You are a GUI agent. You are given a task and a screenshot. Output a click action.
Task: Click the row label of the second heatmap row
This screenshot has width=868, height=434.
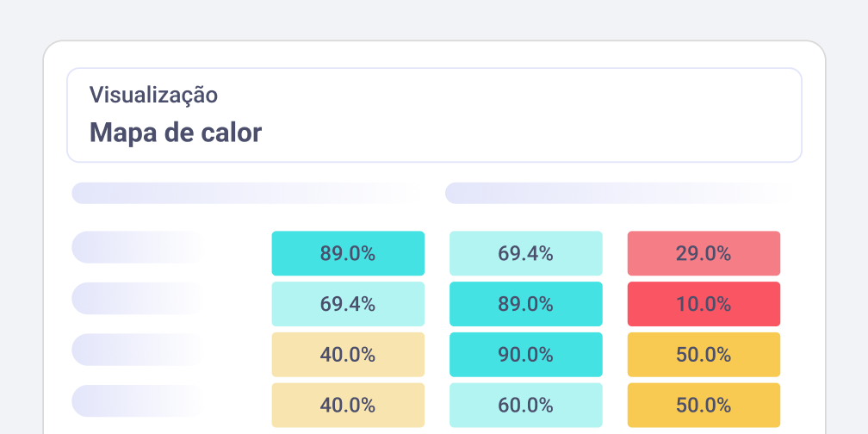click(138, 298)
